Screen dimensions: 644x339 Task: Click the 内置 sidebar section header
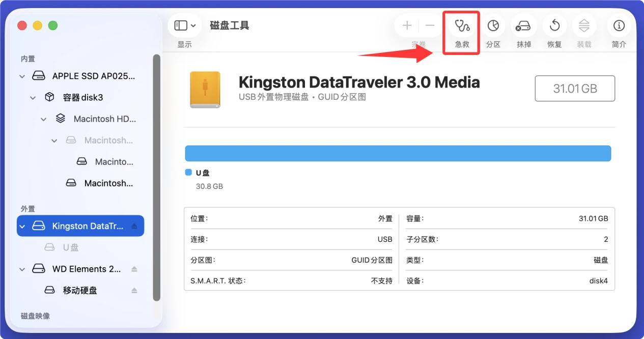(x=28, y=59)
